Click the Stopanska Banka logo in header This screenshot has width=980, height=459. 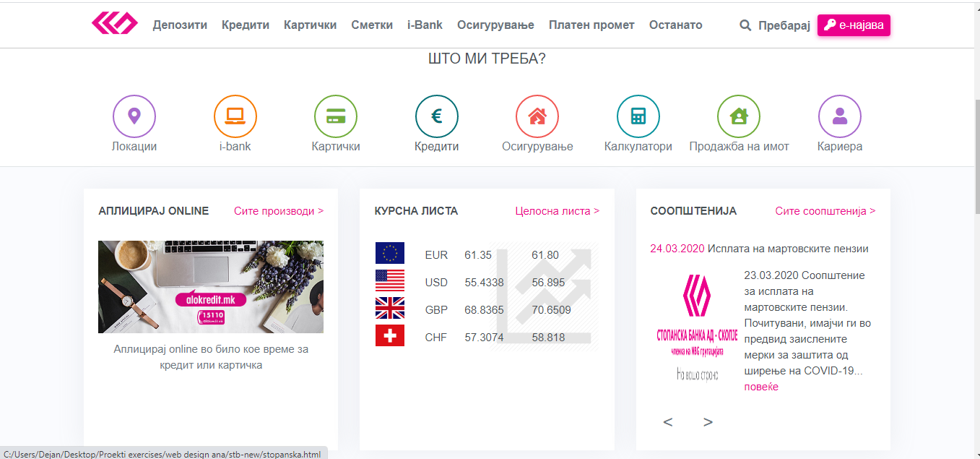tap(114, 24)
